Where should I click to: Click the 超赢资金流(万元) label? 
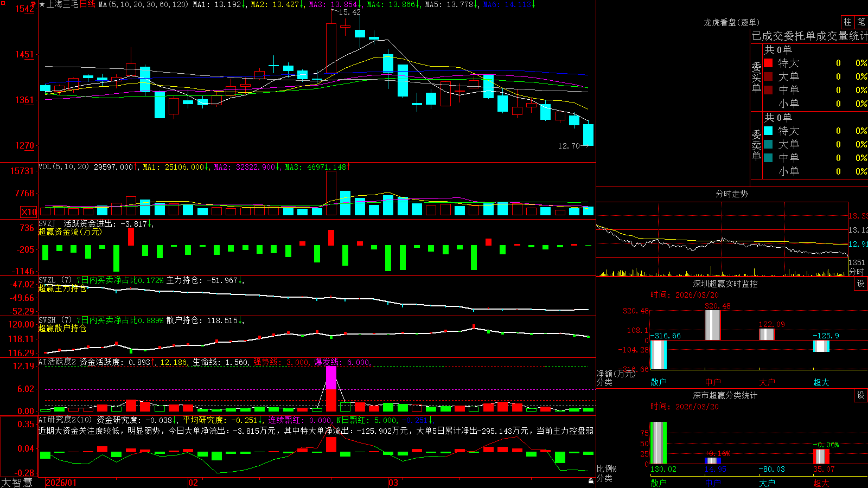coord(70,232)
